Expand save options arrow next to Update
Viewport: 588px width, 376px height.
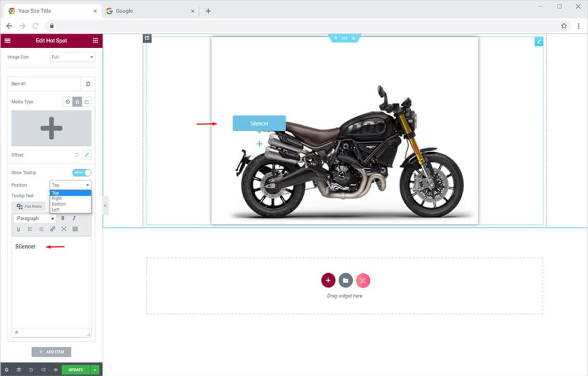click(x=95, y=370)
